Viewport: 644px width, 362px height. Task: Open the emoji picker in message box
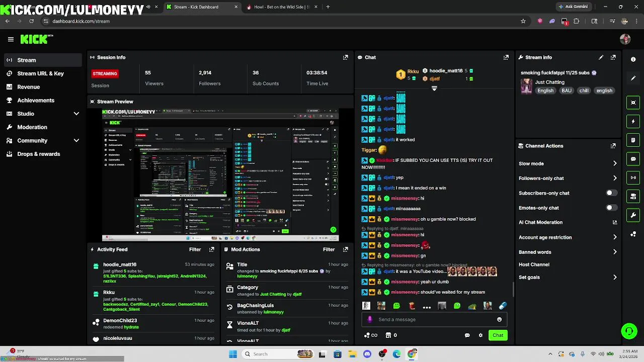499,319
